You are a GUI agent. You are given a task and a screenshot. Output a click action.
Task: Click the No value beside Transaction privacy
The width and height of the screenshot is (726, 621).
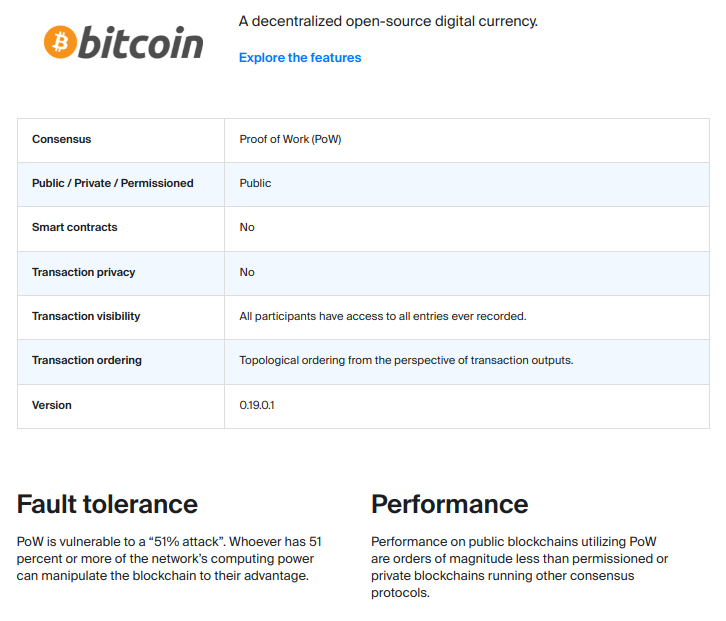click(x=247, y=272)
